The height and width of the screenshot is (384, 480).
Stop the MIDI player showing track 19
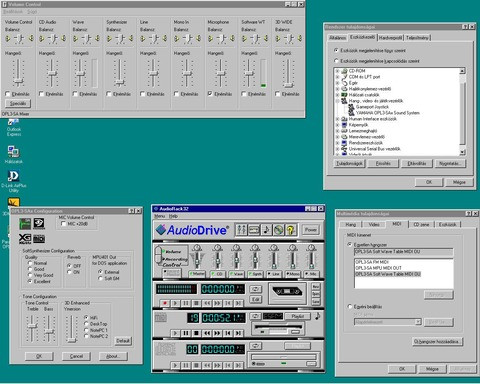tap(196, 333)
